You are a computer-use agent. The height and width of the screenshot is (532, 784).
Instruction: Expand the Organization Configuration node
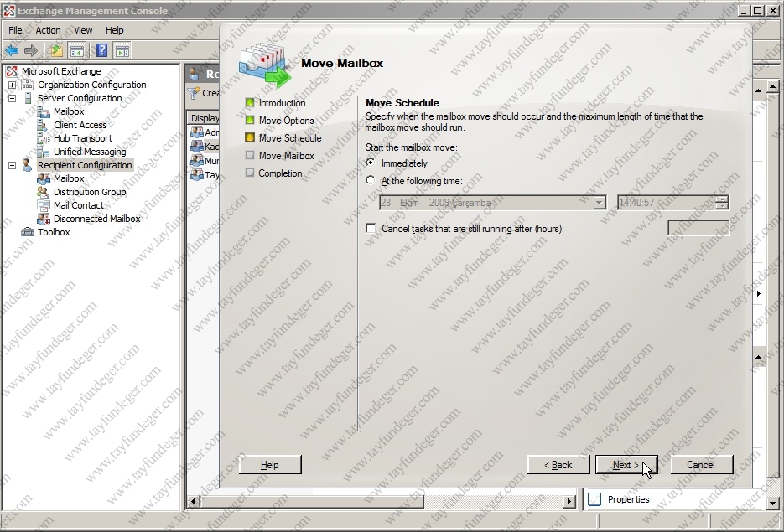(x=12, y=85)
